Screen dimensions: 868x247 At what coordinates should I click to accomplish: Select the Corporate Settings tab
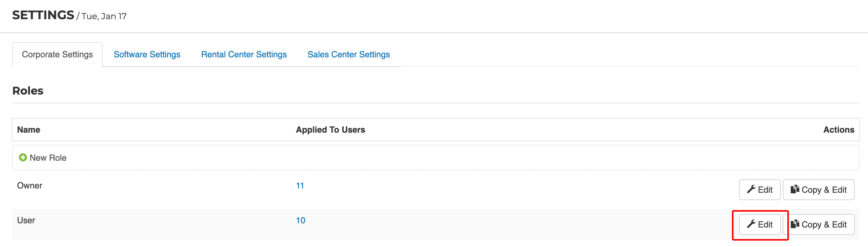pyautogui.click(x=57, y=54)
